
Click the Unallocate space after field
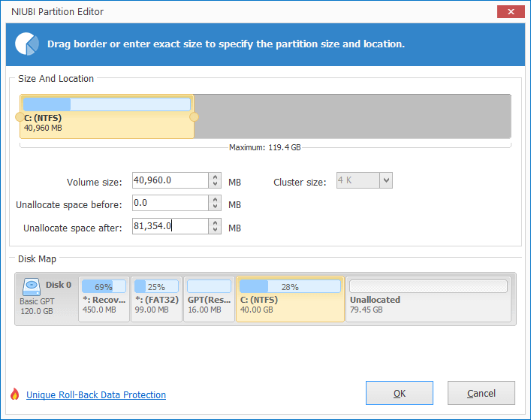[x=170, y=226]
